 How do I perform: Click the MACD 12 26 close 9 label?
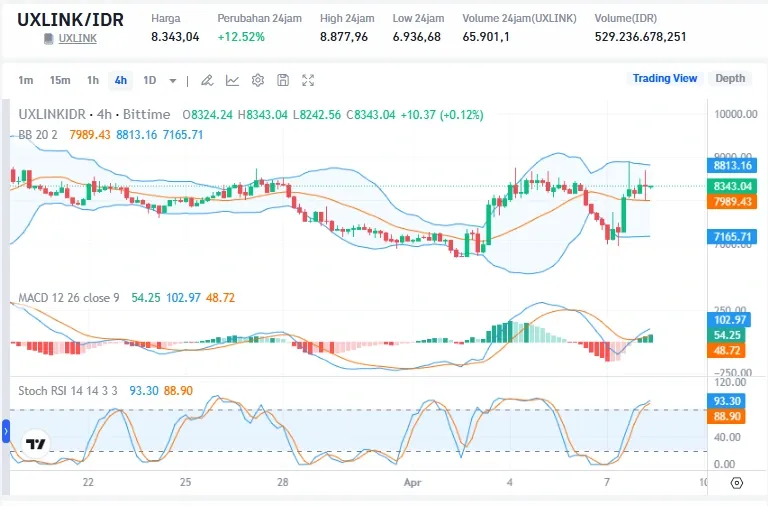pyautogui.click(x=69, y=298)
